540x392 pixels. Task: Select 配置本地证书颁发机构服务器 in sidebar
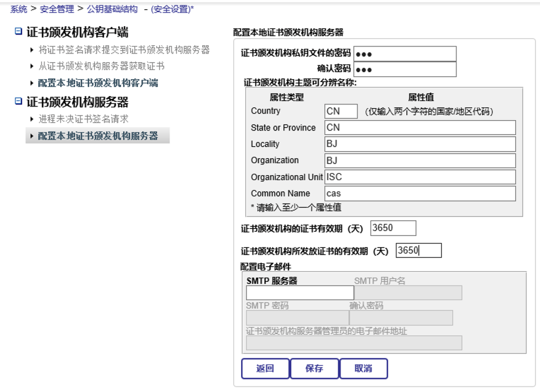[98, 136]
